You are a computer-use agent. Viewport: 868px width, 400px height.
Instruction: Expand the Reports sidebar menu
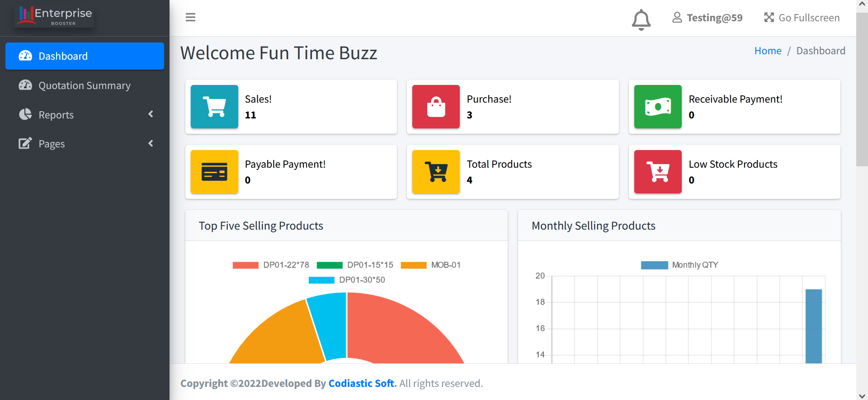pos(85,115)
